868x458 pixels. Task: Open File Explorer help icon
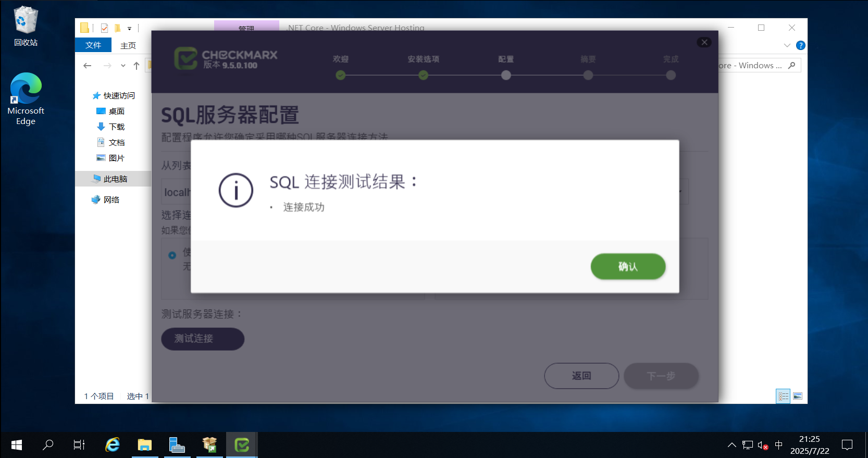801,45
